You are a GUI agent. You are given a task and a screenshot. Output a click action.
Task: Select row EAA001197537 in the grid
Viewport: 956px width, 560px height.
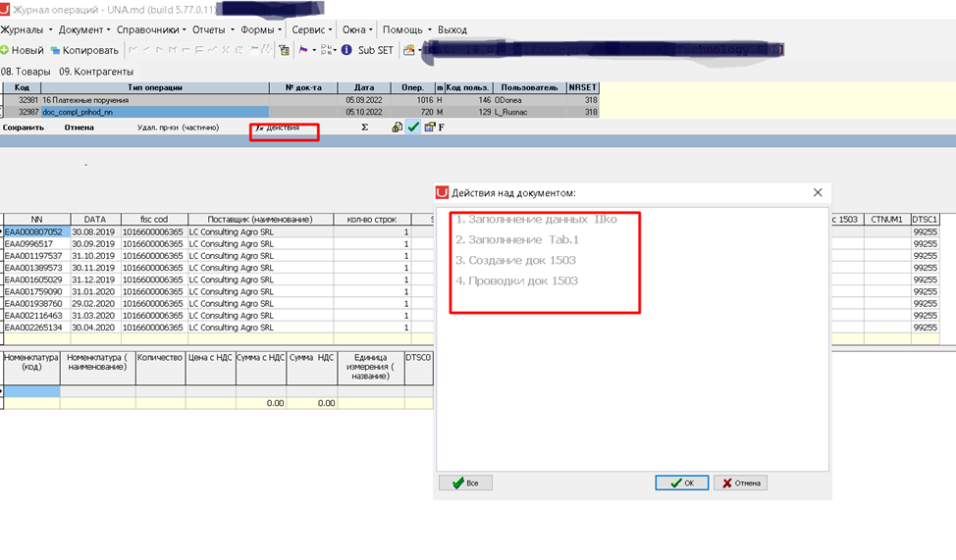[x=36, y=256]
